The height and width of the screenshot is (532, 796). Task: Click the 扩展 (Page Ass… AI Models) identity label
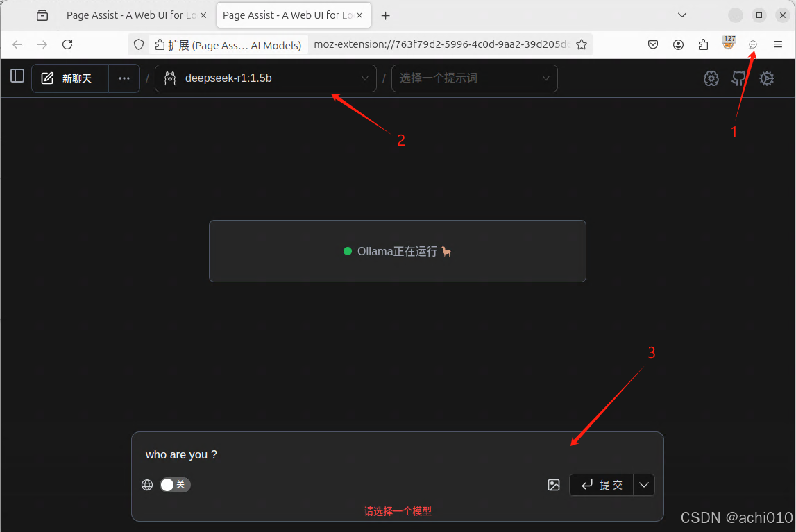[228, 44]
